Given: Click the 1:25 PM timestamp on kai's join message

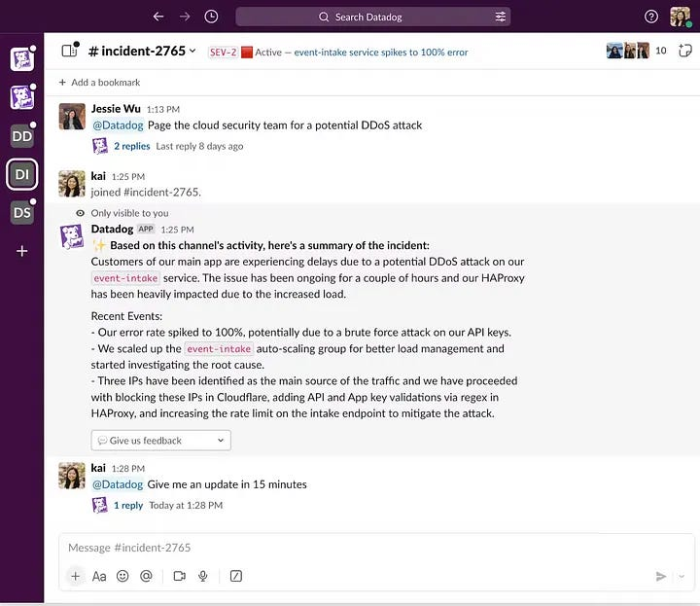Looking at the screenshot, I should 128,176.
